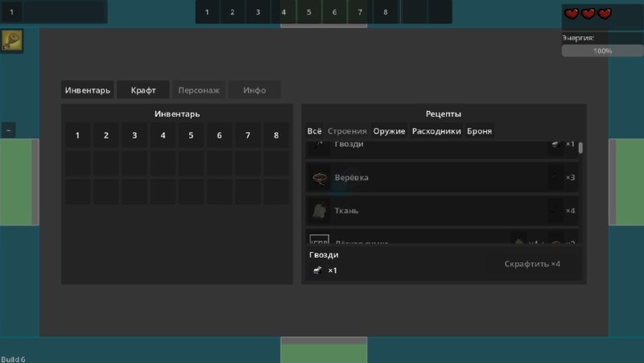This screenshot has height=363, width=644.
Task: Click the cloth icon in the Ткань recipe
Action: click(319, 211)
